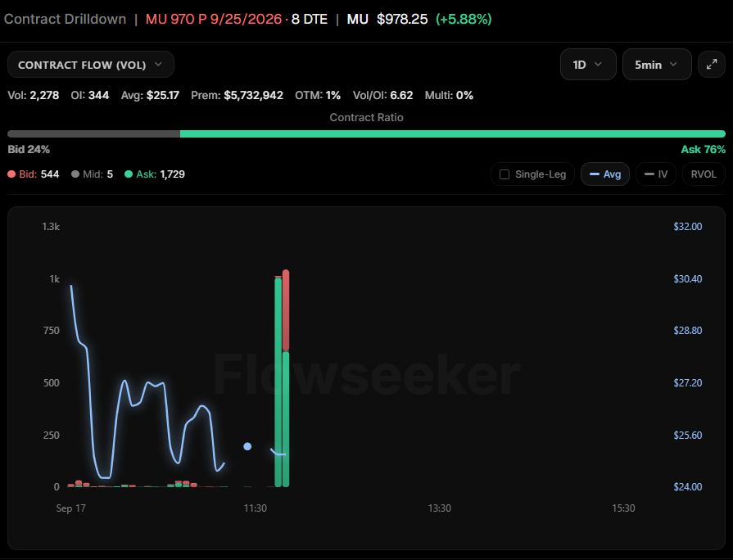Click the gray Mid legend dot

tap(75, 174)
